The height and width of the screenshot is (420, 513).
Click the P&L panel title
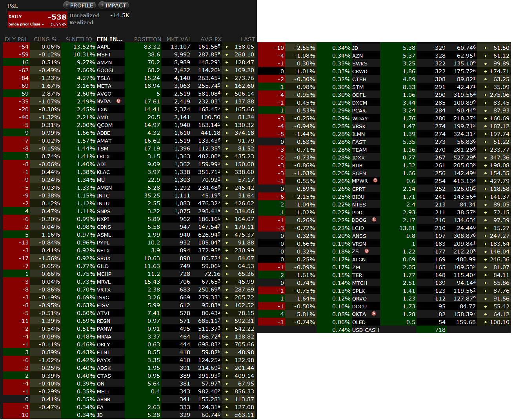tap(13, 6)
